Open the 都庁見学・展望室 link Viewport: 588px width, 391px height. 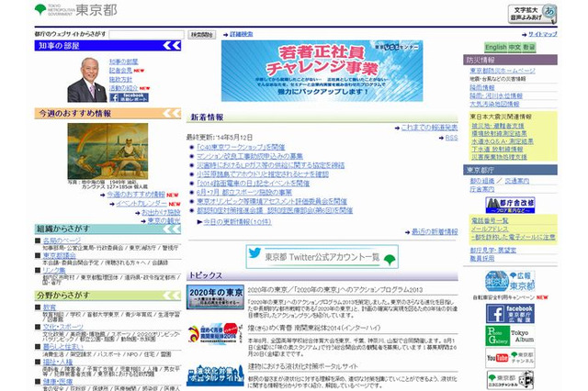coord(492,251)
